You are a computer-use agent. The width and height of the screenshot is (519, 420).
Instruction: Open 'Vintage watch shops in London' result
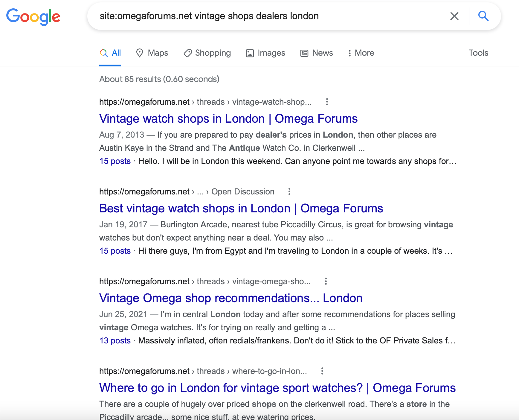tap(228, 119)
